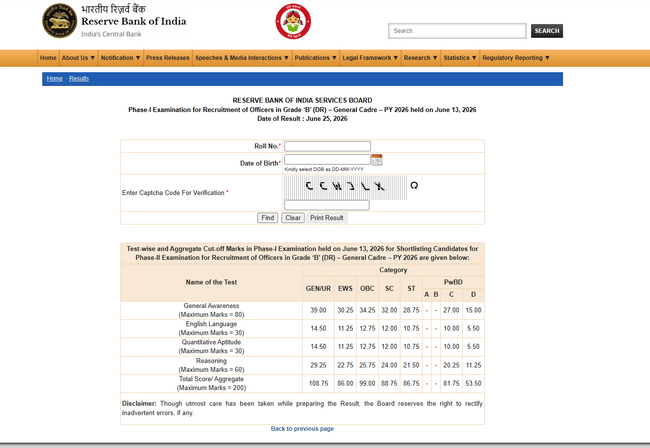Image resolution: width=650 pixels, height=448 pixels.
Task: Open the Home menu item
Action: tap(48, 58)
